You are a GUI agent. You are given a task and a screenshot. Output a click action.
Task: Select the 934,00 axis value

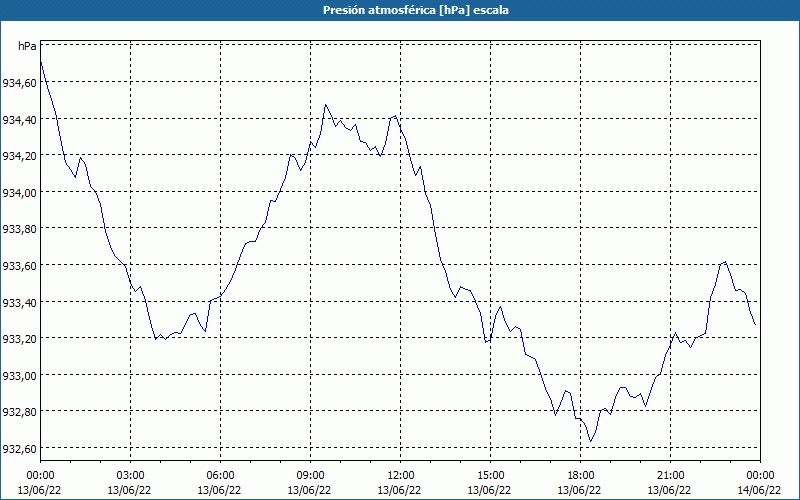[x=19, y=192]
